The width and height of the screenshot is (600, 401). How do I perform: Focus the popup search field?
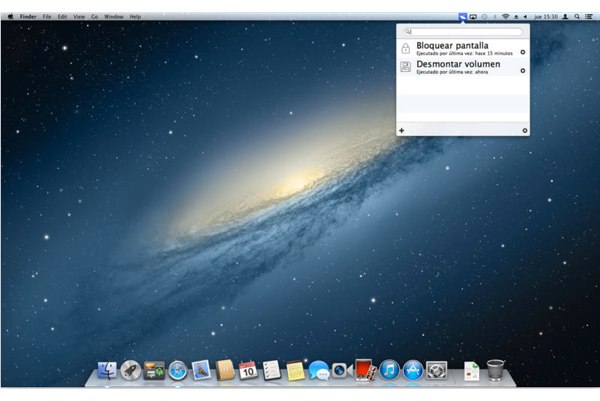[x=463, y=32]
